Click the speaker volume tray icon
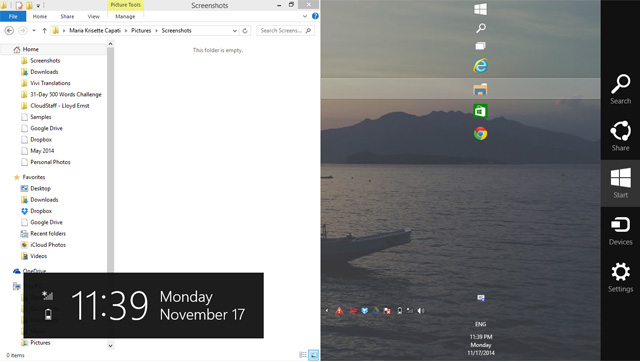 coord(421,311)
